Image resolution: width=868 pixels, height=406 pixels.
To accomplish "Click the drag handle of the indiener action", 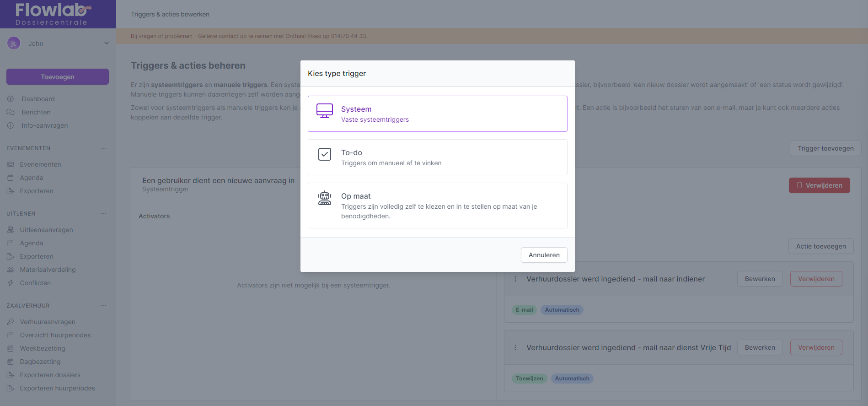I will [515, 279].
